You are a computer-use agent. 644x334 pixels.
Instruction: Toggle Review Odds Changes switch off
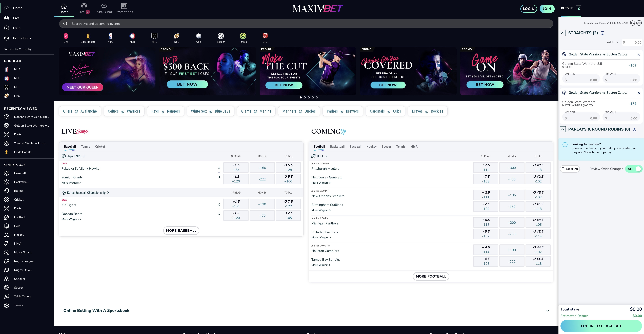pyautogui.click(x=634, y=169)
